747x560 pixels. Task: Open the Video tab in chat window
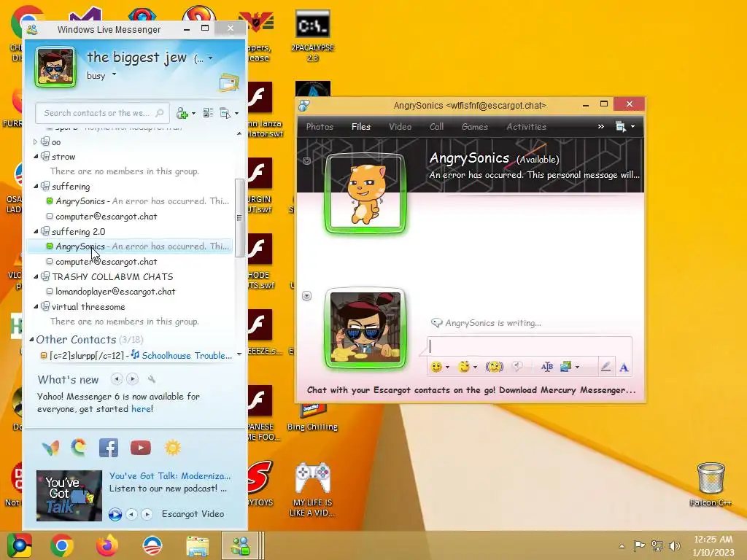(x=400, y=127)
